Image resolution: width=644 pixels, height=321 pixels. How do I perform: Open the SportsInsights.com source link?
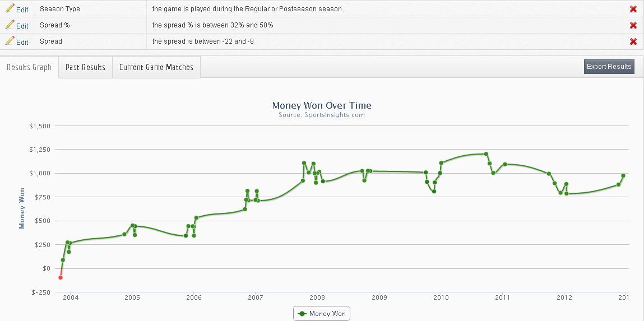click(322, 115)
